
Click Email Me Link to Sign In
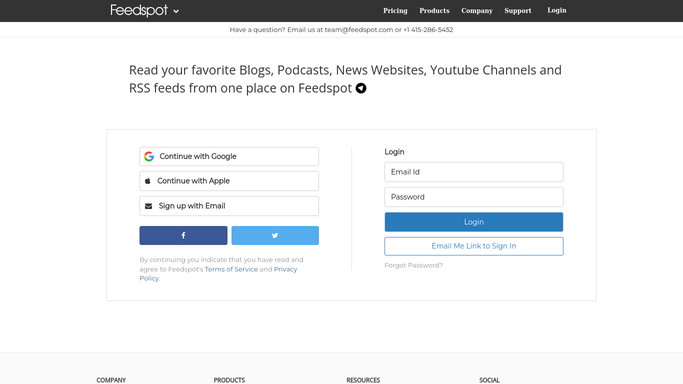point(474,246)
